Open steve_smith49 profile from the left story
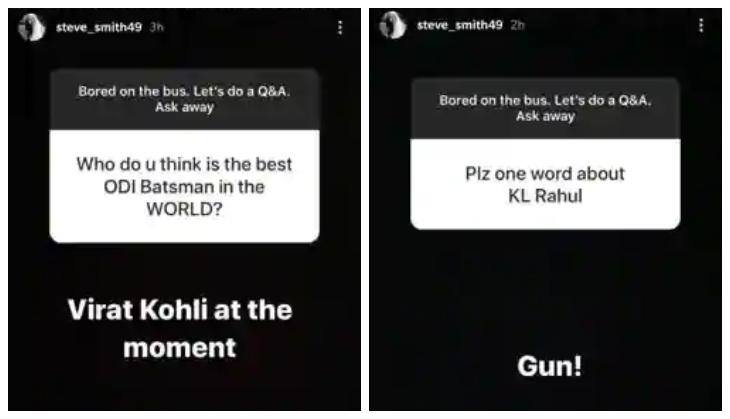The image size is (730, 419). click(99, 27)
